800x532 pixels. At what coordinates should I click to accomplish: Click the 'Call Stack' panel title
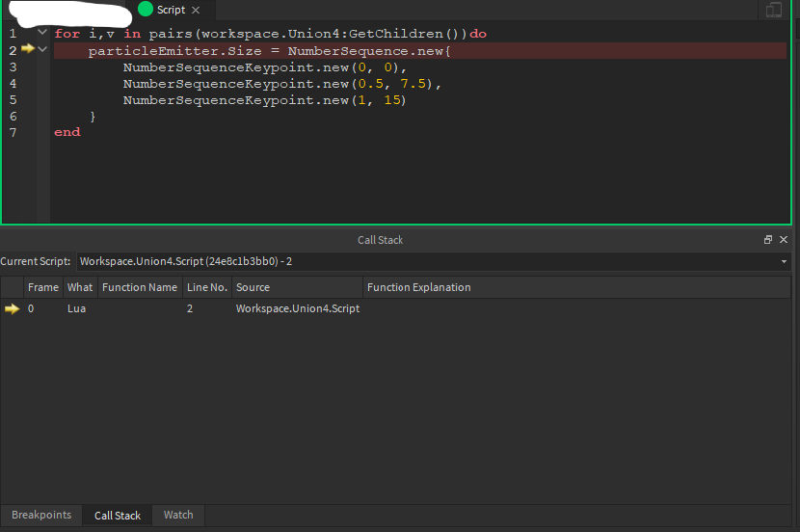click(x=380, y=240)
